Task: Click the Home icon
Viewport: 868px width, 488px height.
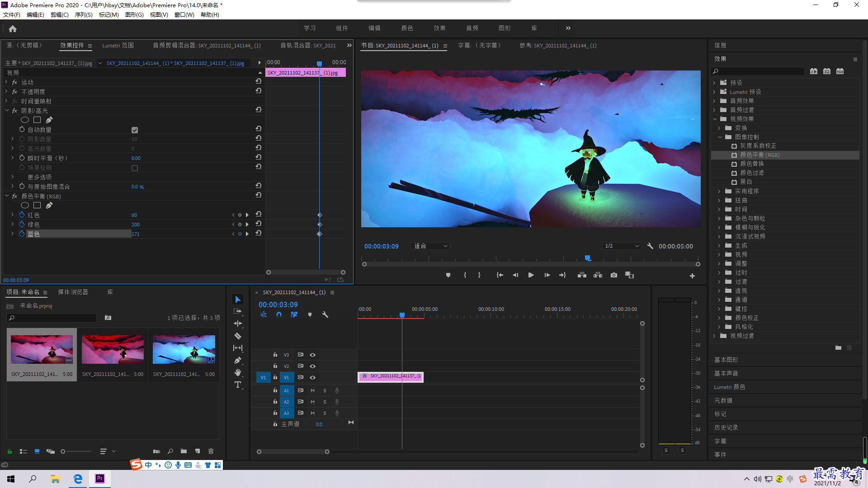Action: pos(13,28)
